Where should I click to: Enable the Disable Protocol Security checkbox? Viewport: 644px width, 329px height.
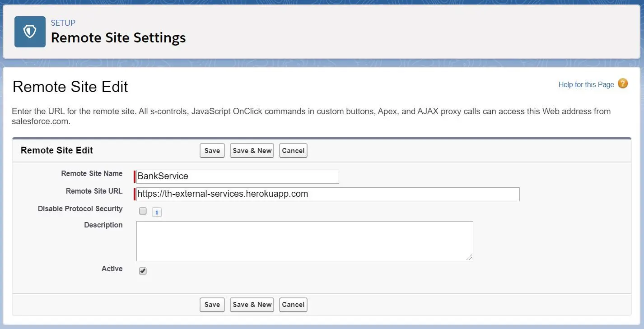click(143, 211)
